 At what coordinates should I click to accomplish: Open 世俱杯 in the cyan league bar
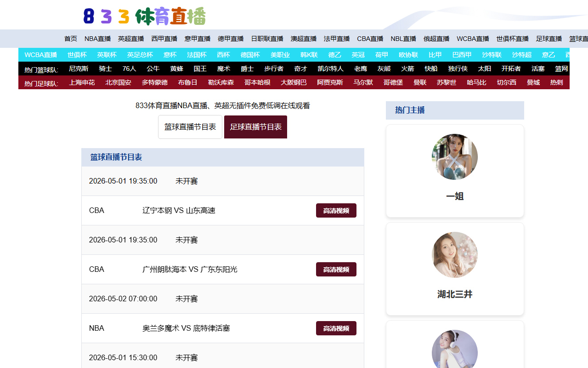(x=77, y=55)
